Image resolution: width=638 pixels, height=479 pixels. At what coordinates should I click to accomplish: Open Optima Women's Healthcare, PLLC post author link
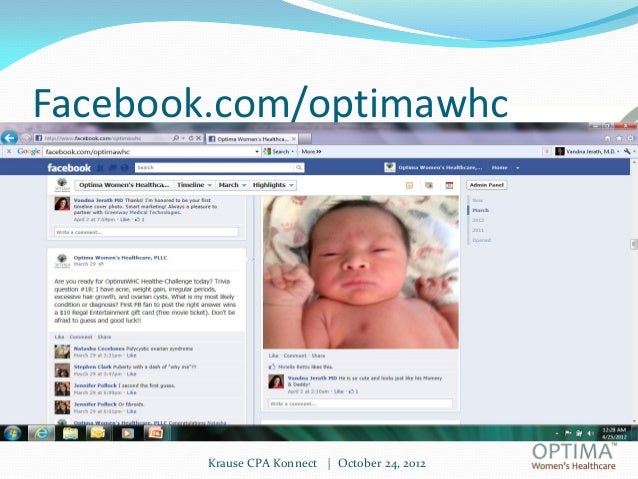pos(120,258)
